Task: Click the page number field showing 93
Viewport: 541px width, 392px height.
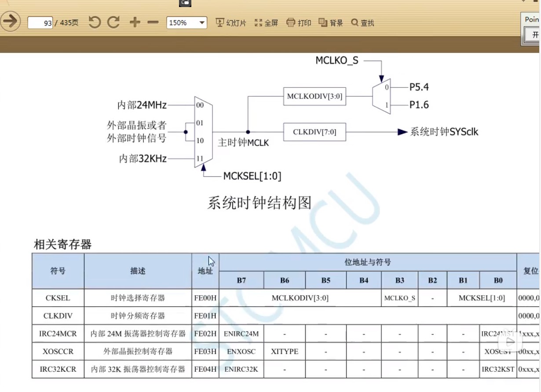Action: click(x=40, y=23)
